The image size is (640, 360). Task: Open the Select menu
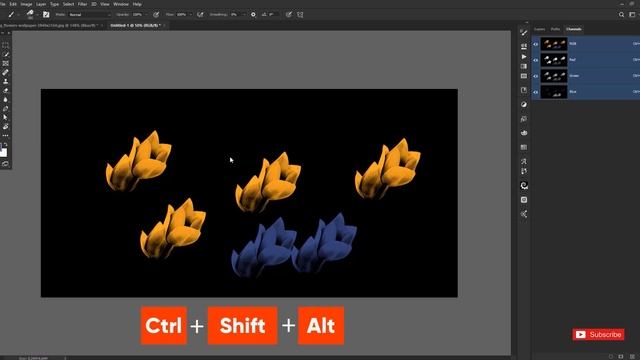(68, 4)
